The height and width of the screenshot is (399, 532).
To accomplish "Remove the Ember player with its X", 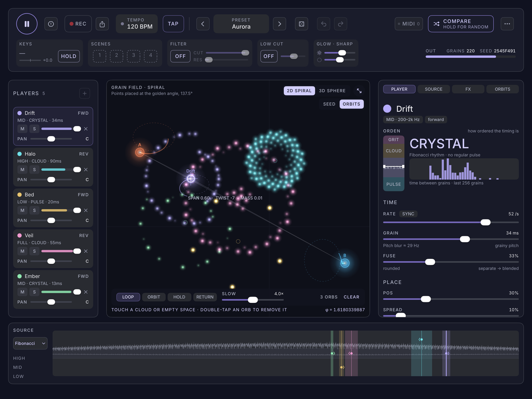I will click(86, 292).
